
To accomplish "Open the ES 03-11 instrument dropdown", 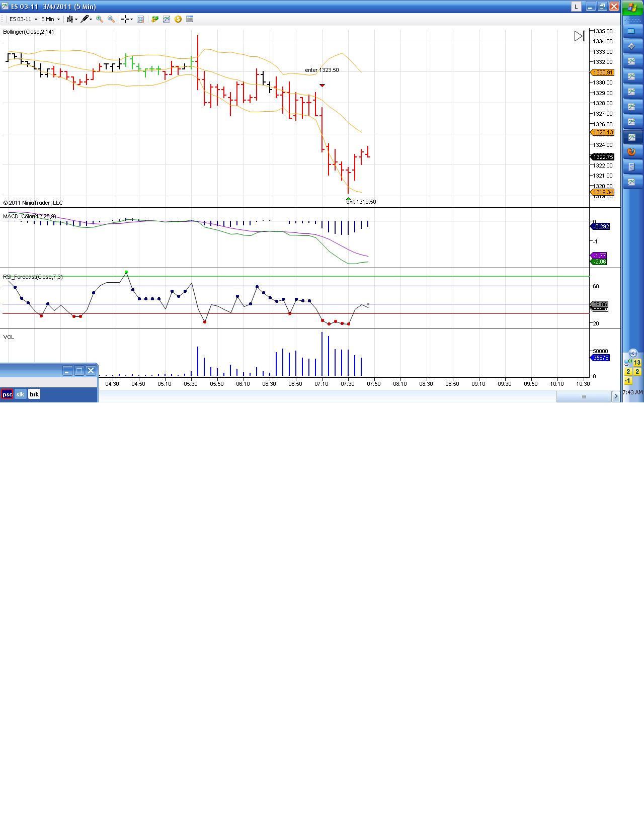I will point(24,19).
